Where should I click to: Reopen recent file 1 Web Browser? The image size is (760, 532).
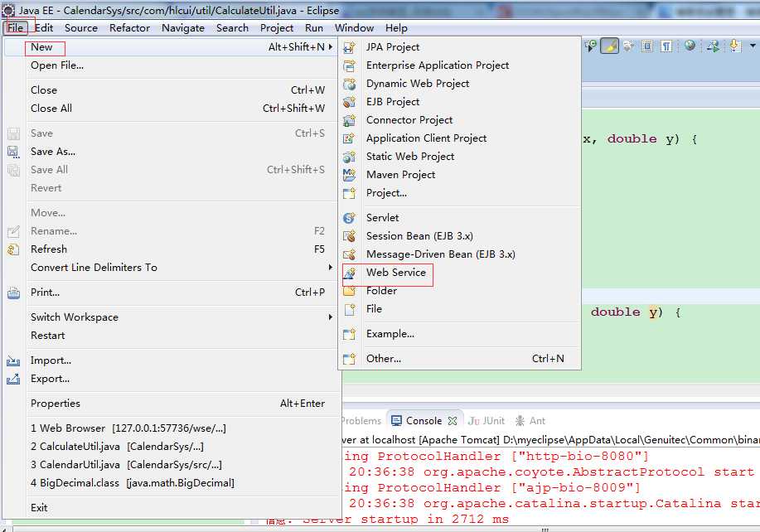[172, 428]
